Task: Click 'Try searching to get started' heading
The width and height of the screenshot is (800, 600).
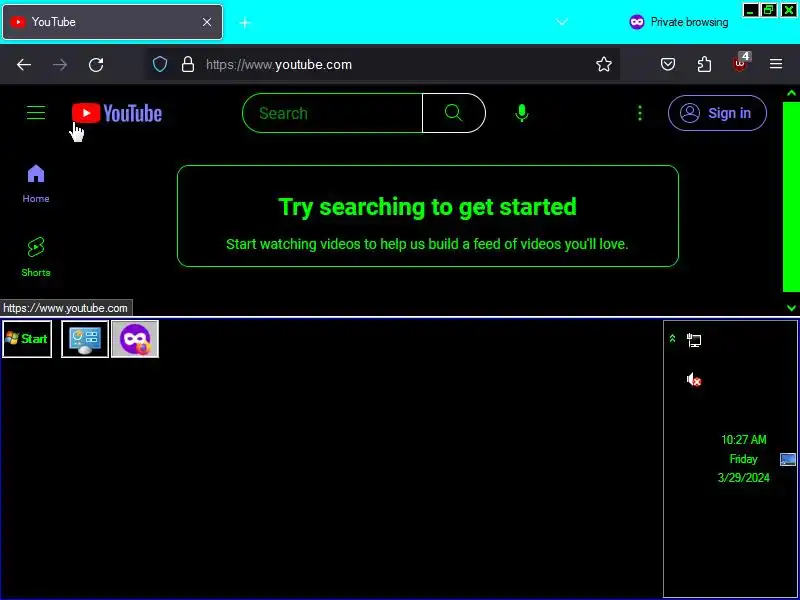Action: click(x=428, y=207)
